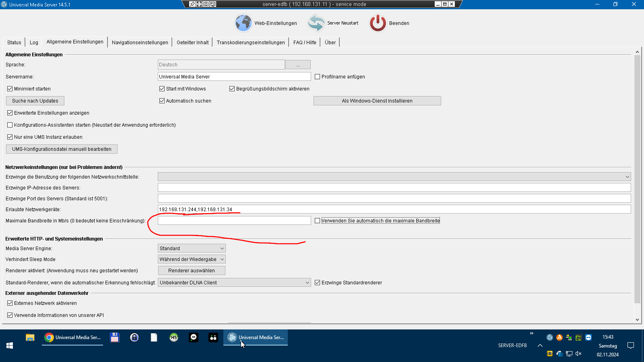This screenshot has height=362, width=644.
Task: Open Geteilter Inhalt tab
Action: click(x=192, y=42)
